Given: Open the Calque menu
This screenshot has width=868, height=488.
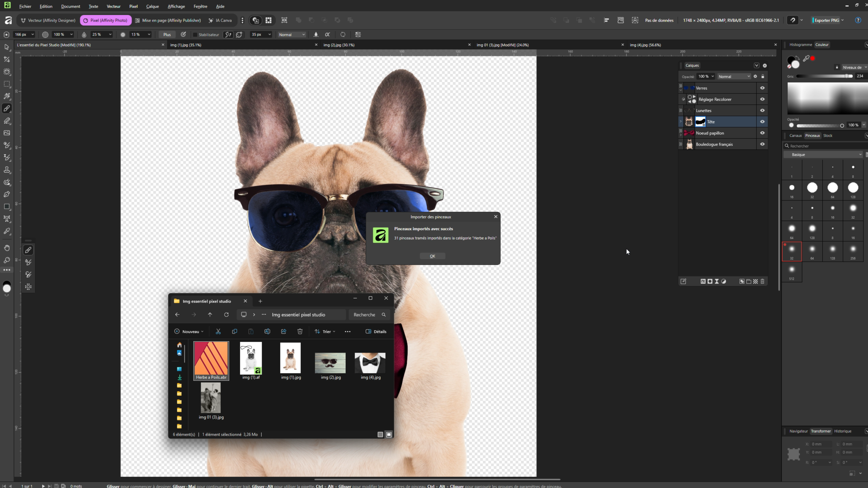Looking at the screenshot, I should [152, 6].
